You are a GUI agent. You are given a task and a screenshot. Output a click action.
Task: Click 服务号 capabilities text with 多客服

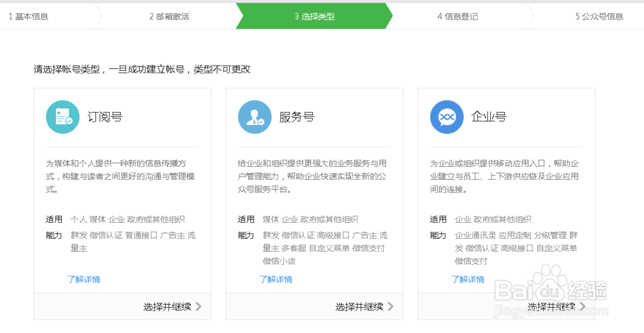(x=325, y=248)
